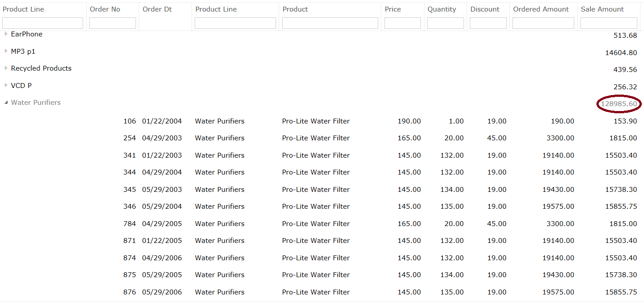Expand the Recycled Products group arrow
The width and height of the screenshot is (644, 302).
(x=6, y=68)
